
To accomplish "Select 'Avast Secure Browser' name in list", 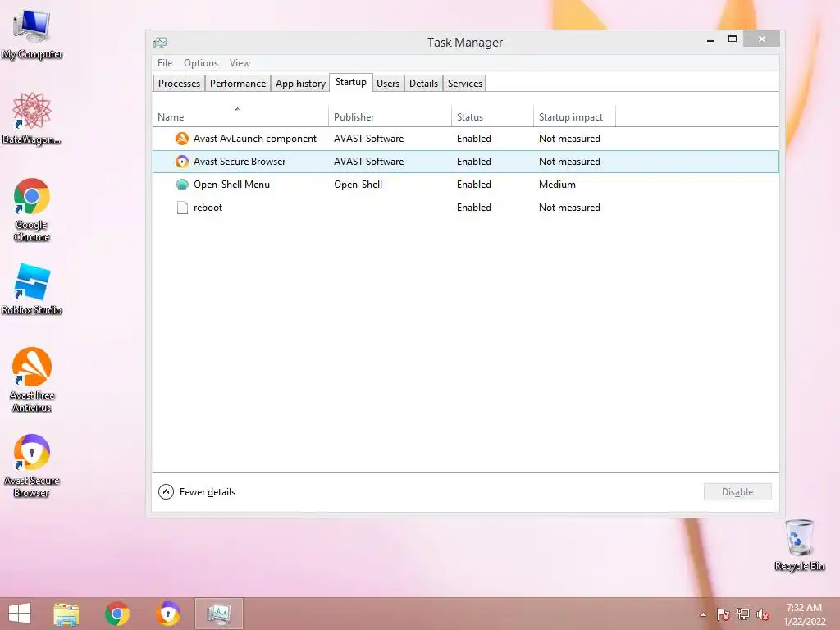I will pyautogui.click(x=240, y=162).
